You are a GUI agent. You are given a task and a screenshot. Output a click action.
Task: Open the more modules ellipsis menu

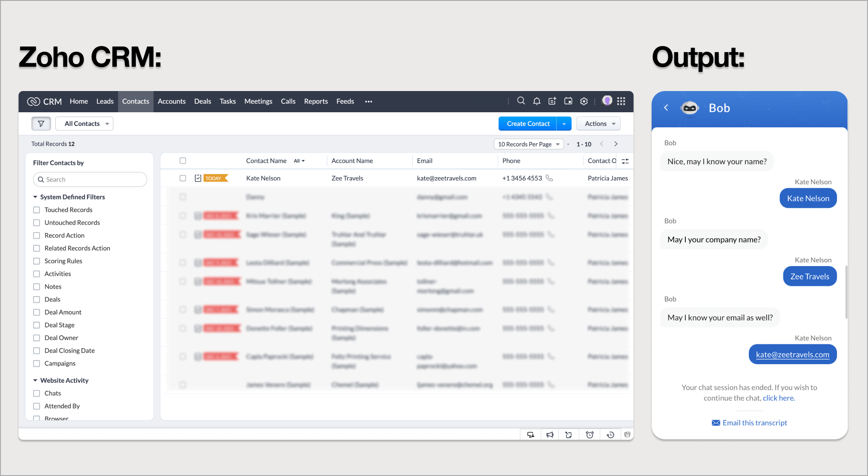(x=369, y=102)
